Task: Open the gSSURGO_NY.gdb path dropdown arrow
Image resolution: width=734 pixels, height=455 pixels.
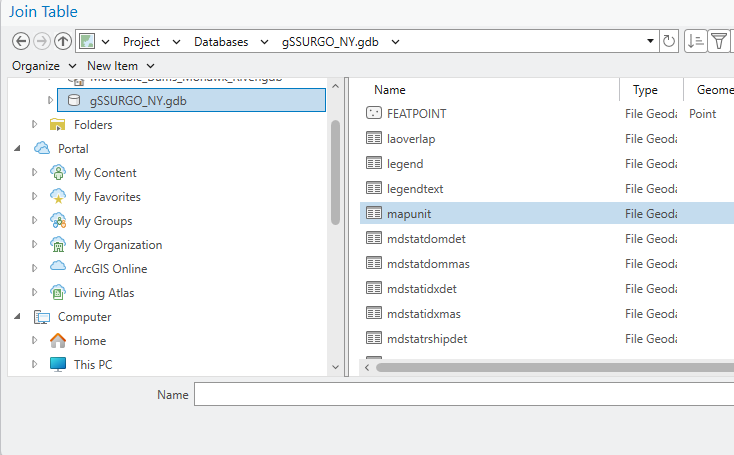Action: click(x=396, y=42)
